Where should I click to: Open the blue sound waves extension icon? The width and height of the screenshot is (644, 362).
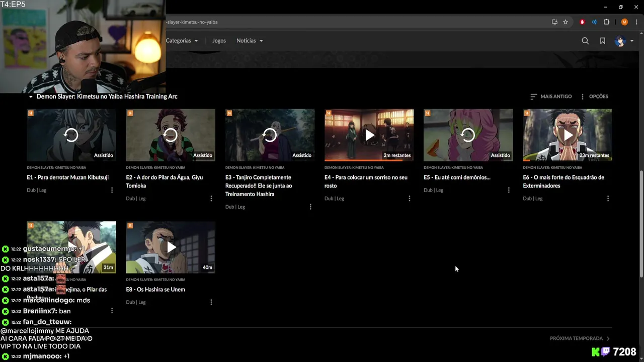(594, 22)
